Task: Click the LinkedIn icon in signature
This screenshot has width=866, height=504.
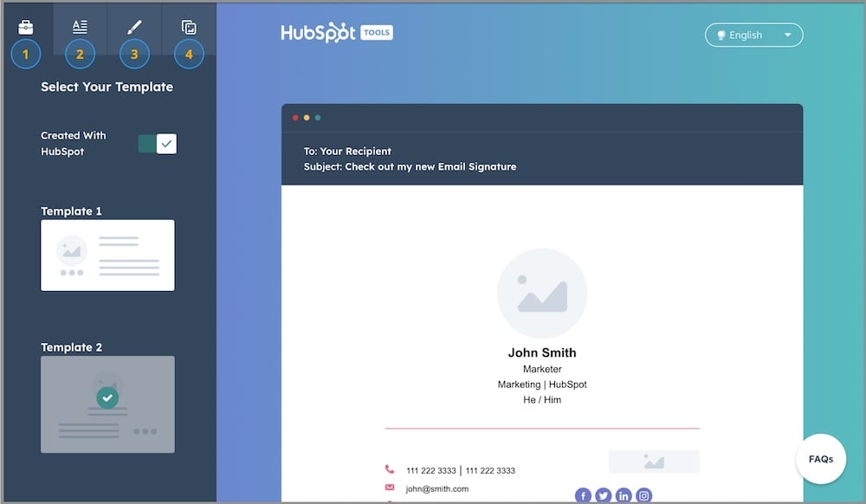Action: pos(624,496)
